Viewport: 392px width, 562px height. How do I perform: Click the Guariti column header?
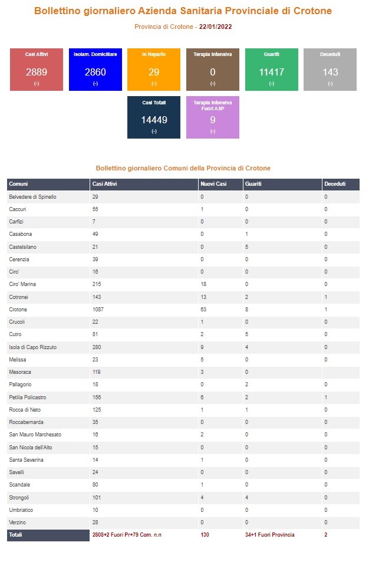[x=282, y=184]
